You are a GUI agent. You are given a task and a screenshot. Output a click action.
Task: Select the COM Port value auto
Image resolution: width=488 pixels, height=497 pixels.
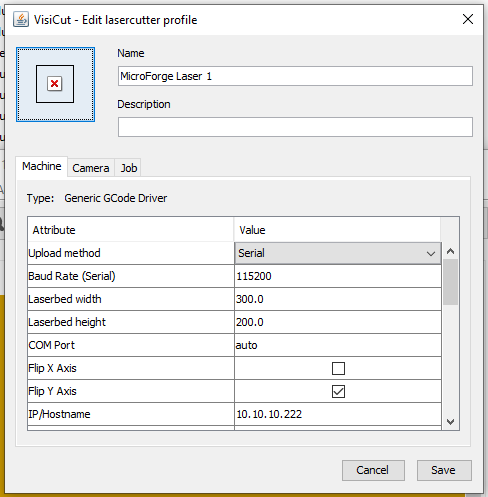(x=338, y=345)
